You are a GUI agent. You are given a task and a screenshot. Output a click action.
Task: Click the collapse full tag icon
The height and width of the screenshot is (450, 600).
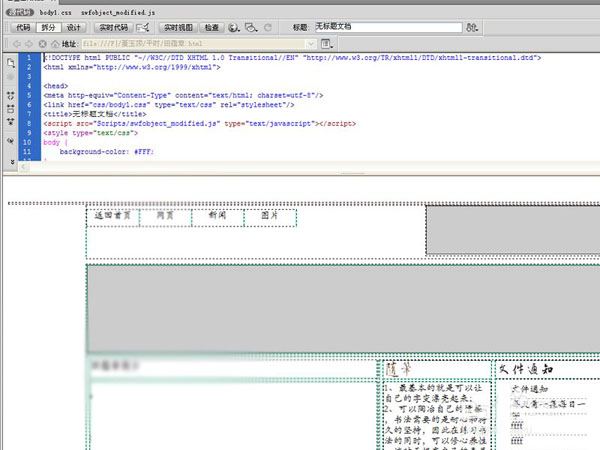pyautogui.click(x=11, y=95)
